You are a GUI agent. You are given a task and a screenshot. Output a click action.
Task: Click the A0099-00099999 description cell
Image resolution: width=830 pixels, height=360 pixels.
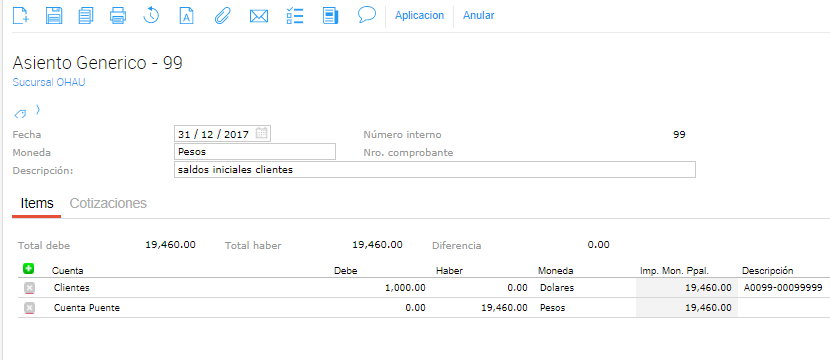(783, 288)
